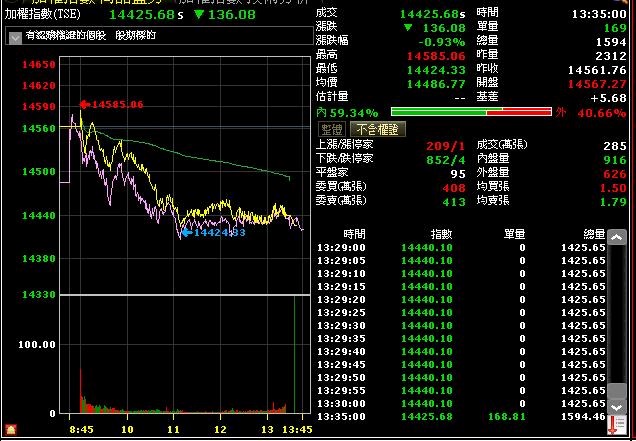Click the orange icon below the volume chart
Viewport: 636px width, 441px height.
11,429
